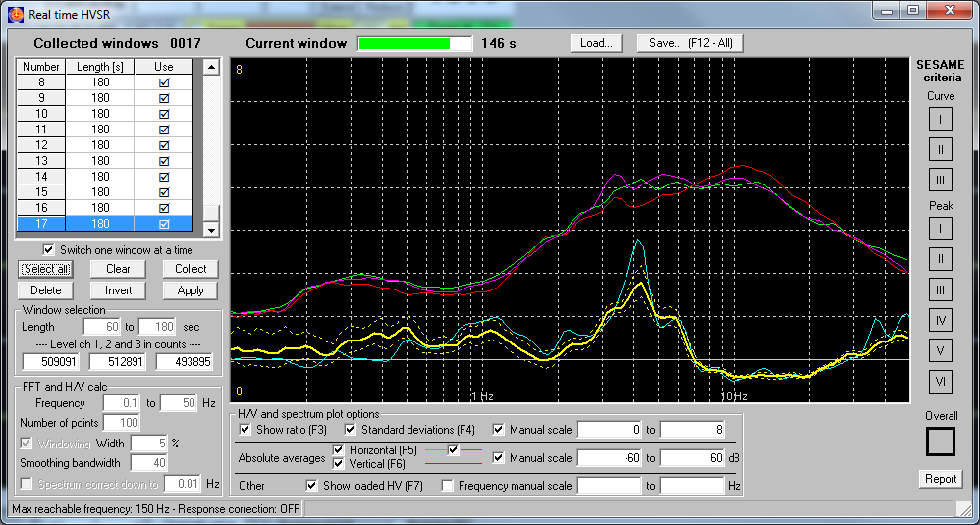
Task: Click SESAME Peak criterion VI button
Action: (940, 382)
